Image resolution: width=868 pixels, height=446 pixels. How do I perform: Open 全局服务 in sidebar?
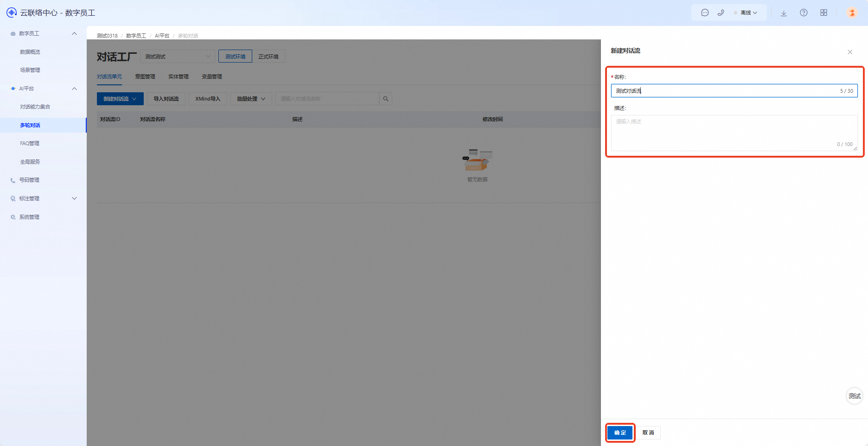click(30, 162)
